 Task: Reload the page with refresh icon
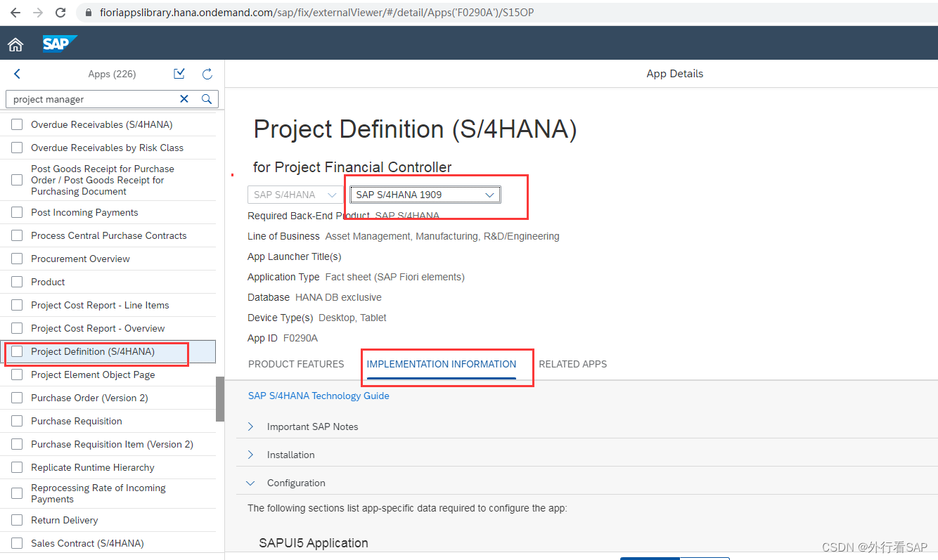(60, 13)
